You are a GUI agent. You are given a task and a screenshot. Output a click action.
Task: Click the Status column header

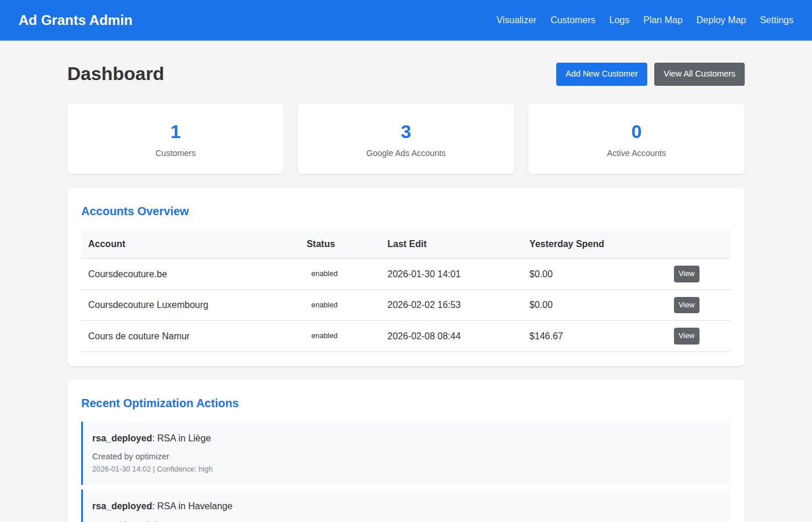(x=320, y=244)
